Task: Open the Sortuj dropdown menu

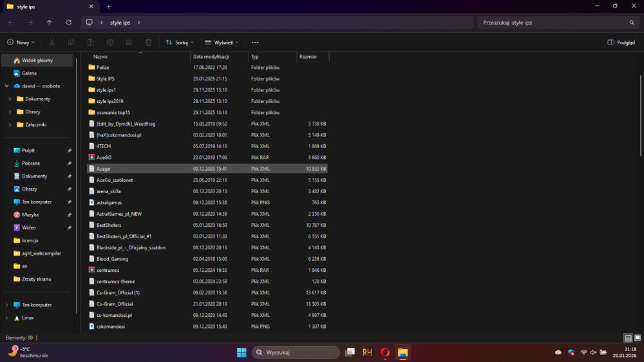Action: [x=180, y=43]
